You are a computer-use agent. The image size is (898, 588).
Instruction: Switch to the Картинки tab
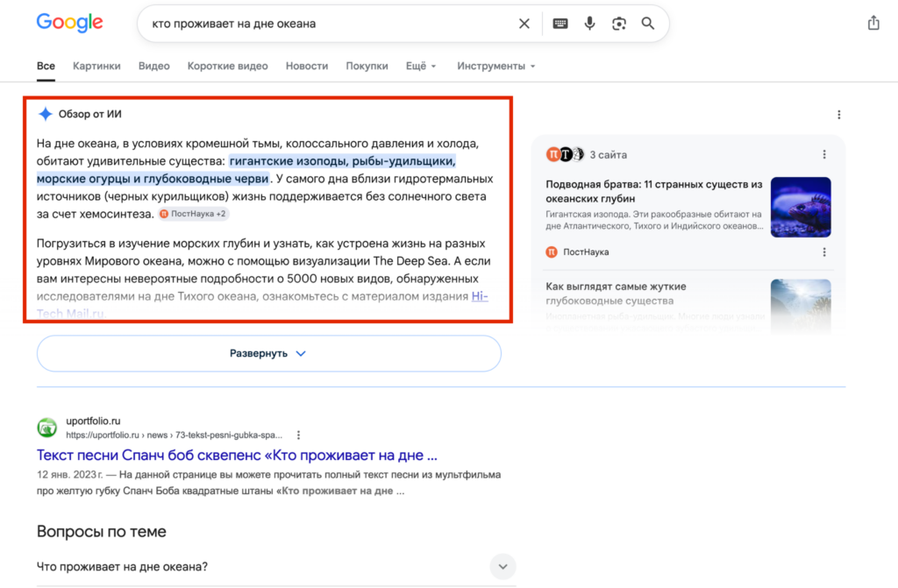tap(96, 66)
